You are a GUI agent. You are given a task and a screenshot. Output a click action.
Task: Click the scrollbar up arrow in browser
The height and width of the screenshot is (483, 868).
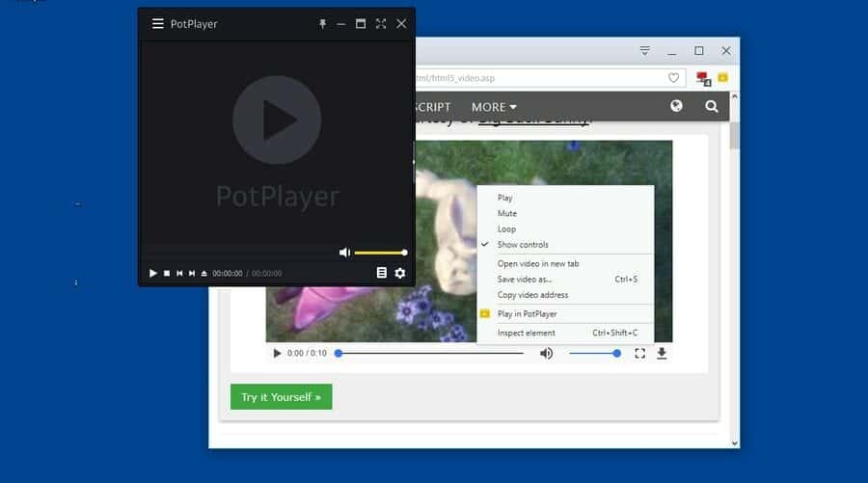pos(735,96)
